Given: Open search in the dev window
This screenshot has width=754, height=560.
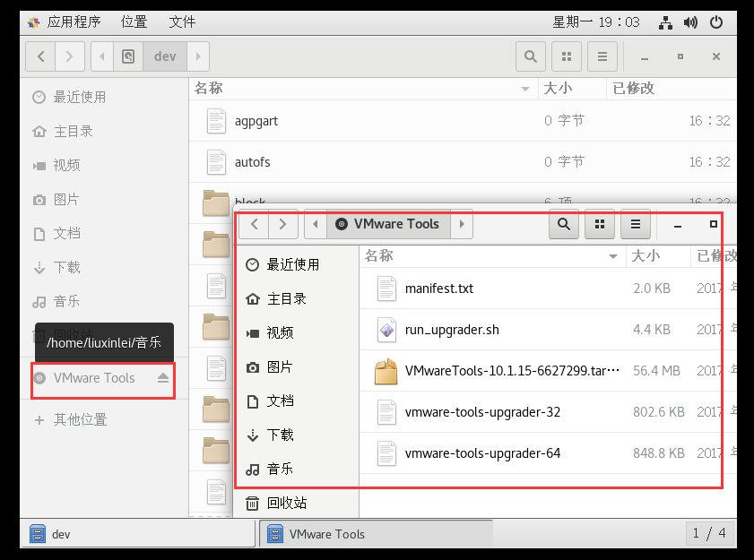Looking at the screenshot, I should point(531,56).
